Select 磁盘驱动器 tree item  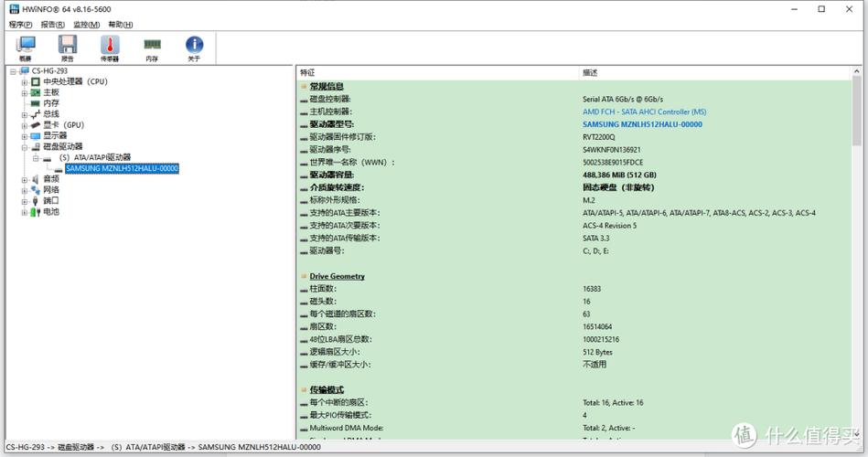[62, 146]
